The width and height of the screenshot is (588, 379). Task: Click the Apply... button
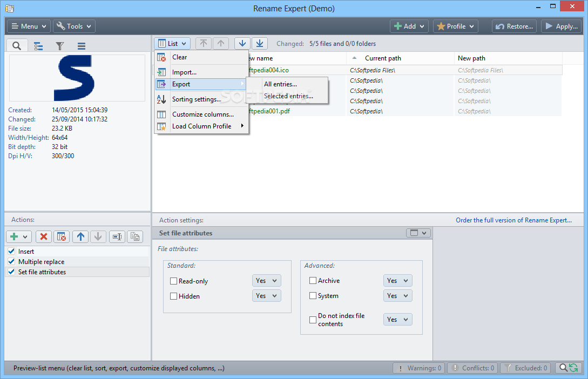tap(562, 26)
